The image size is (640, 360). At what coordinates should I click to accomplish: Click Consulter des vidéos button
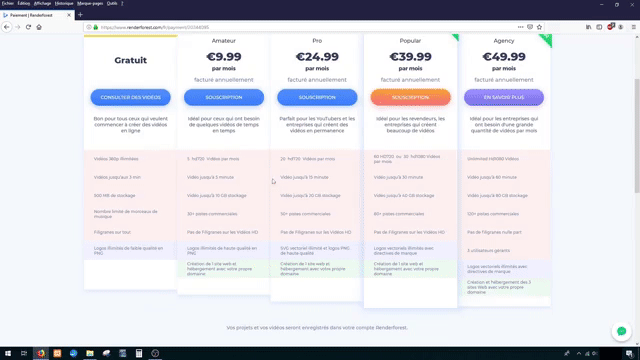[x=131, y=98]
